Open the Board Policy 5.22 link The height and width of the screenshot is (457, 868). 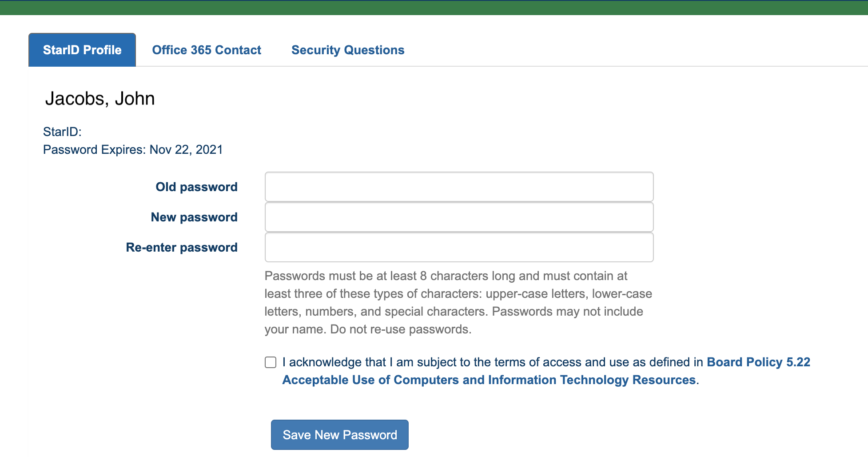click(758, 362)
